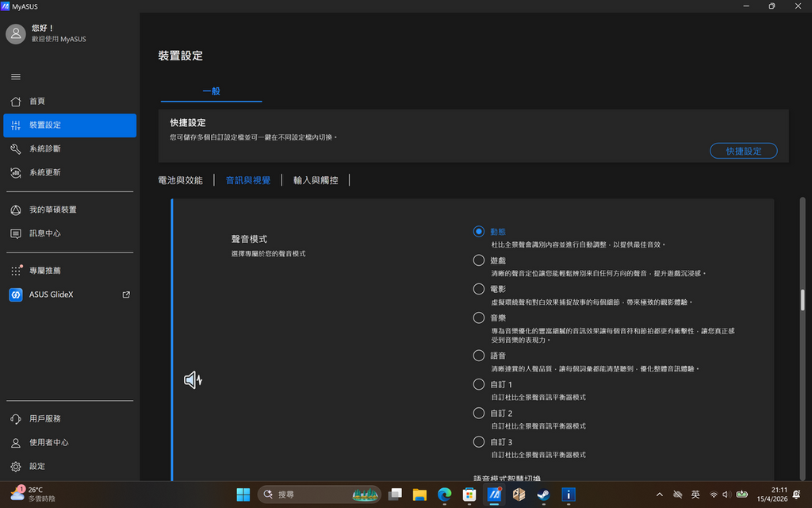Open the hamburger menu below the avatar
Image resolution: width=812 pixels, height=508 pixels.
[16, 76]
